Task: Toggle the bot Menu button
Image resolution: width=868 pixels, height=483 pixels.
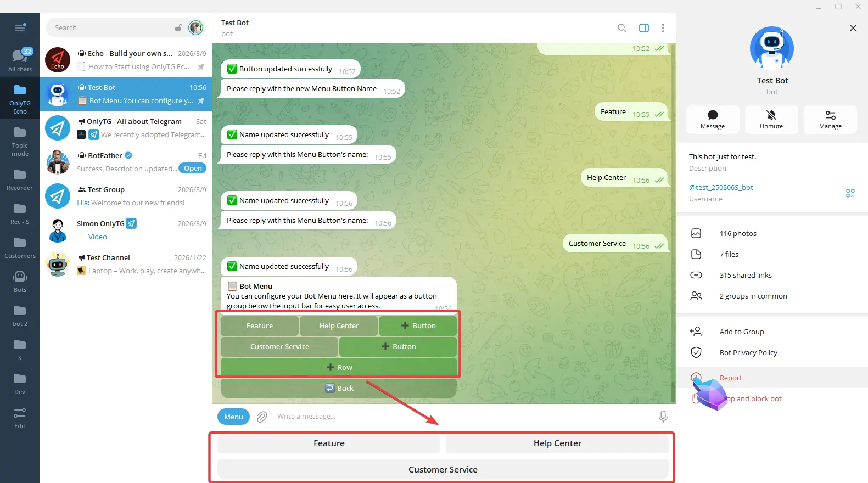Action: click(233, 417)
